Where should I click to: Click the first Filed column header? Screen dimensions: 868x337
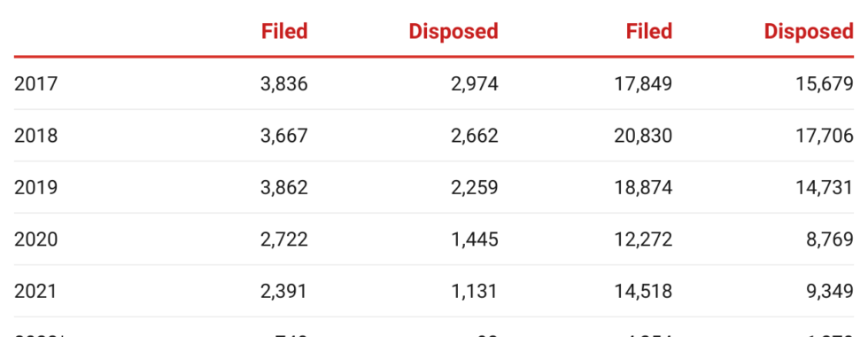(x=284, y=31)
